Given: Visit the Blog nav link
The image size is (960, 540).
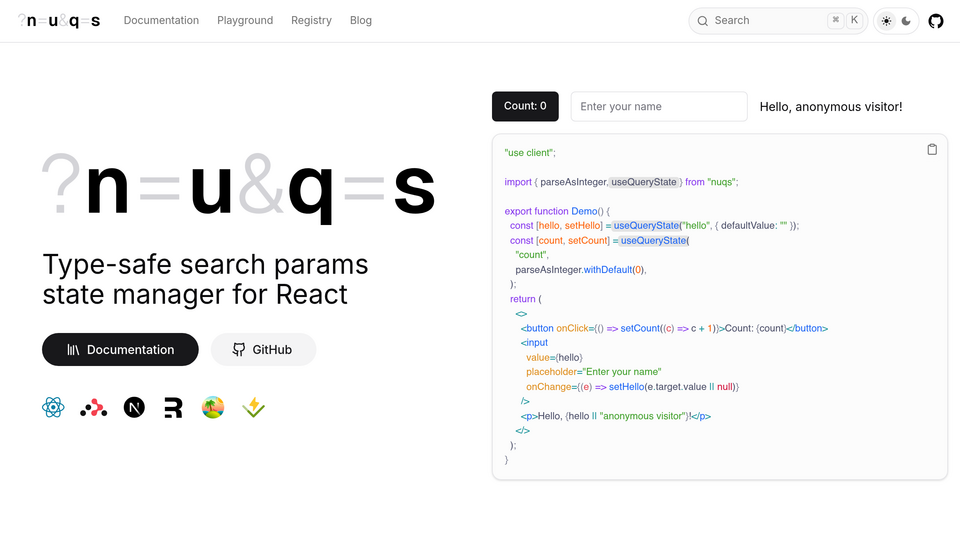Looking at the screenshot, I should (361, 20).
